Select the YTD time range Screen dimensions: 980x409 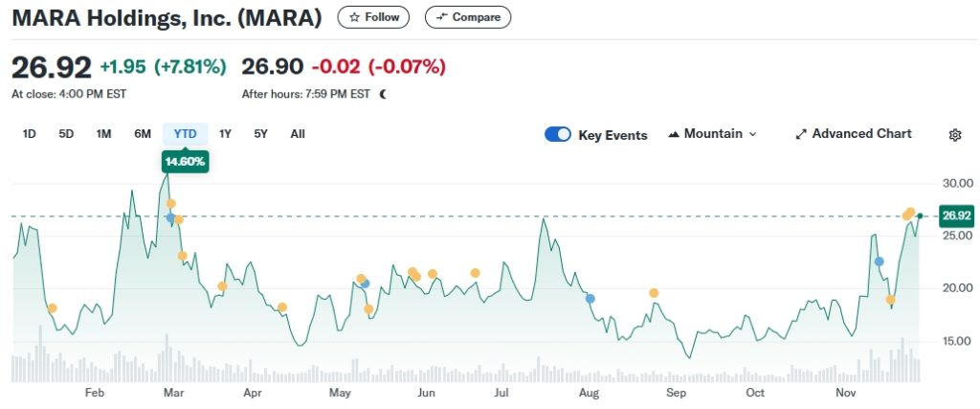coord(185,134)
